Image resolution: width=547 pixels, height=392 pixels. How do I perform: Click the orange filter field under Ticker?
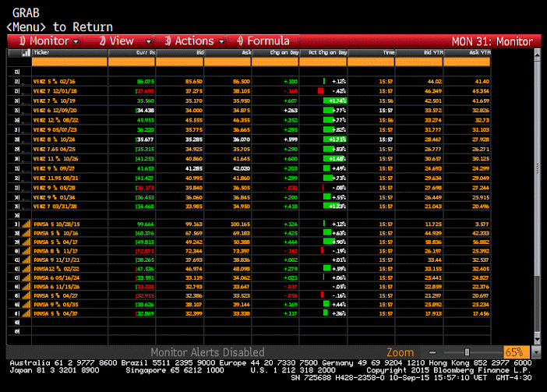(70, 62)
